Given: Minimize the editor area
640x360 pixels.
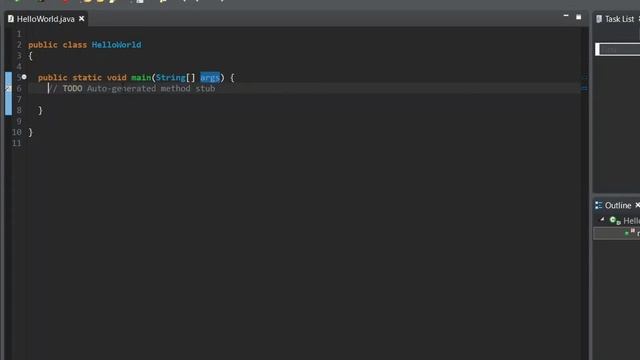Looking at the screenshot, I should (566, 16).
